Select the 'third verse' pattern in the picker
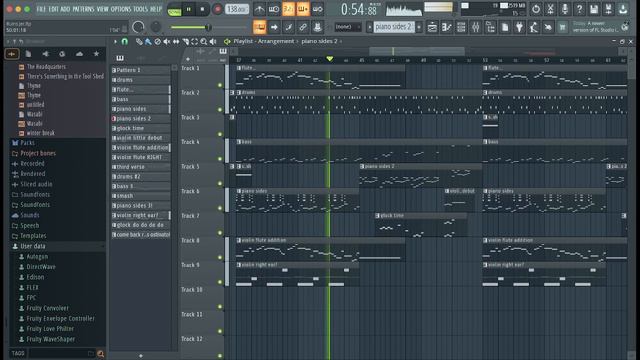This screenshot has height=360, width=640. tap(141, 167)
